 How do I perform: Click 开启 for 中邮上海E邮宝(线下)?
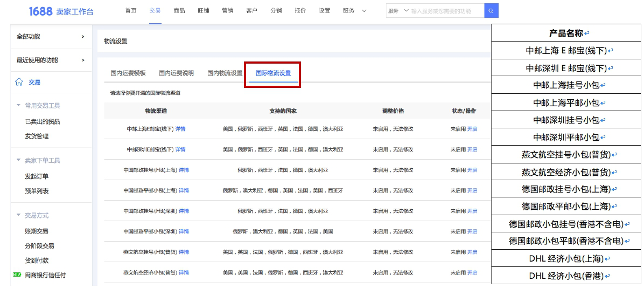point(472,129)
